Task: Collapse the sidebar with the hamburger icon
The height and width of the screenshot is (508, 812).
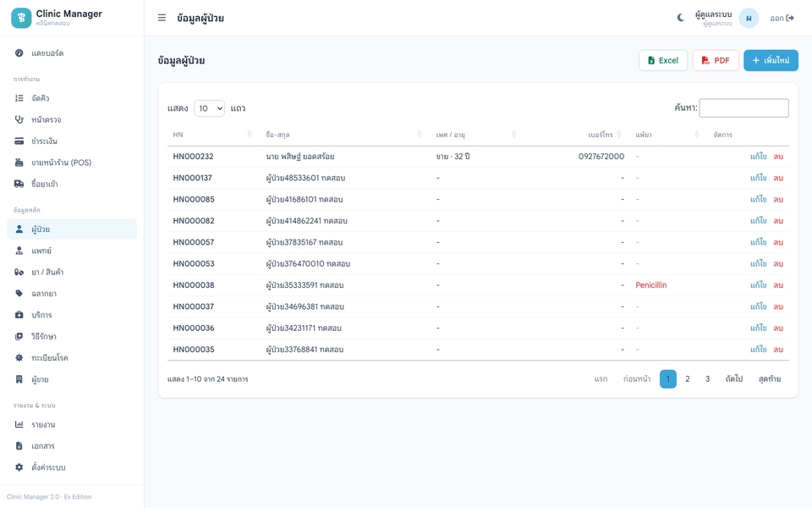Action: pos(162,18)
